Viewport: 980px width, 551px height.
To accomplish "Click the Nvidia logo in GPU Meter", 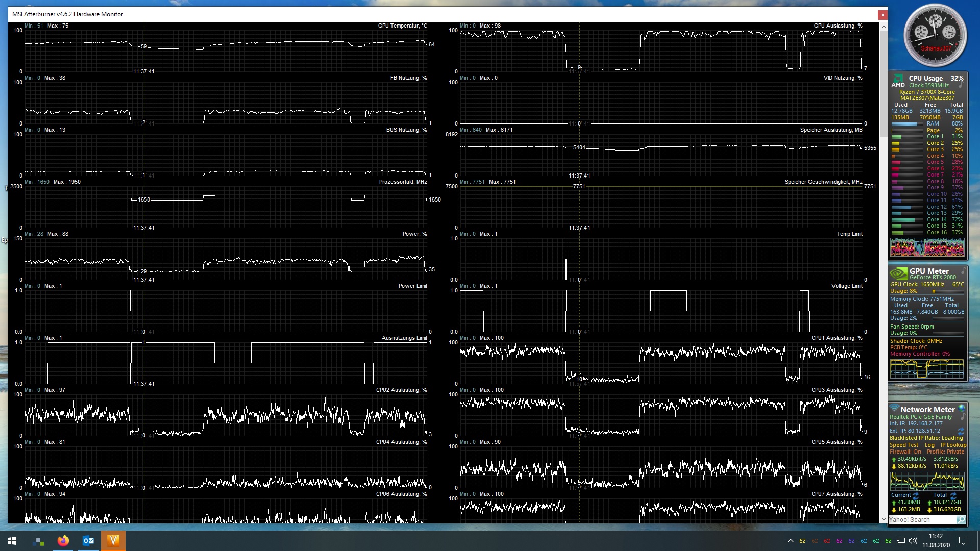I will tap(898, 273).
